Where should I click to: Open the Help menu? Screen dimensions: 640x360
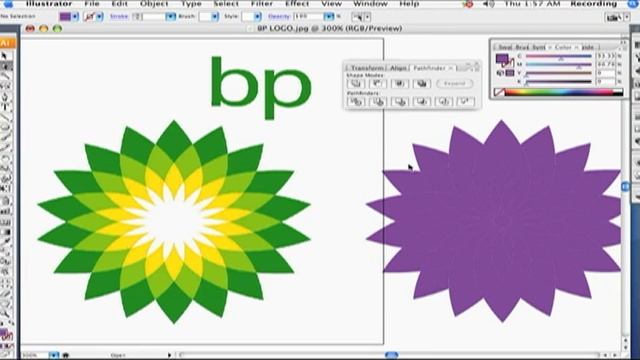(x=409, y=4)
